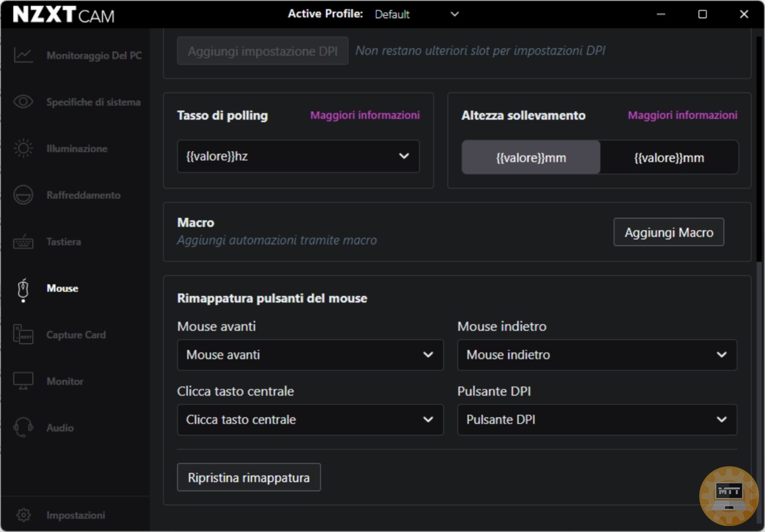Open Maggiori informazioni link for polling rate
Viewport: 765px width, 532px height.
[365, 115]
